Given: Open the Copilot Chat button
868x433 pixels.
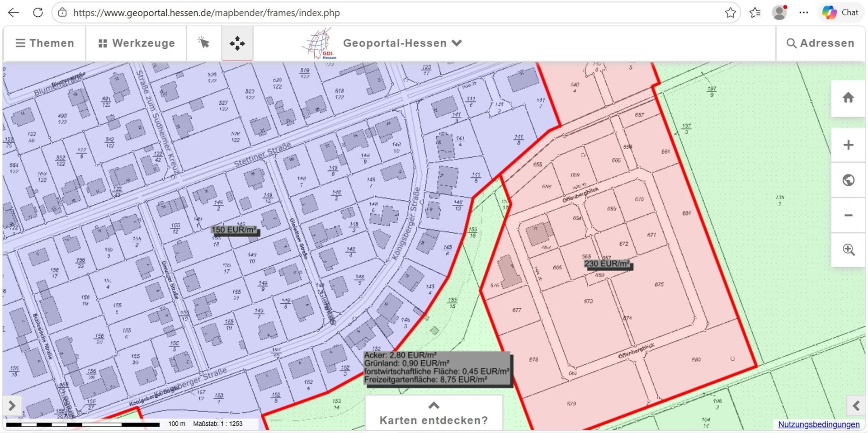Looking at the screenshot, I should (x=840, y=13).
